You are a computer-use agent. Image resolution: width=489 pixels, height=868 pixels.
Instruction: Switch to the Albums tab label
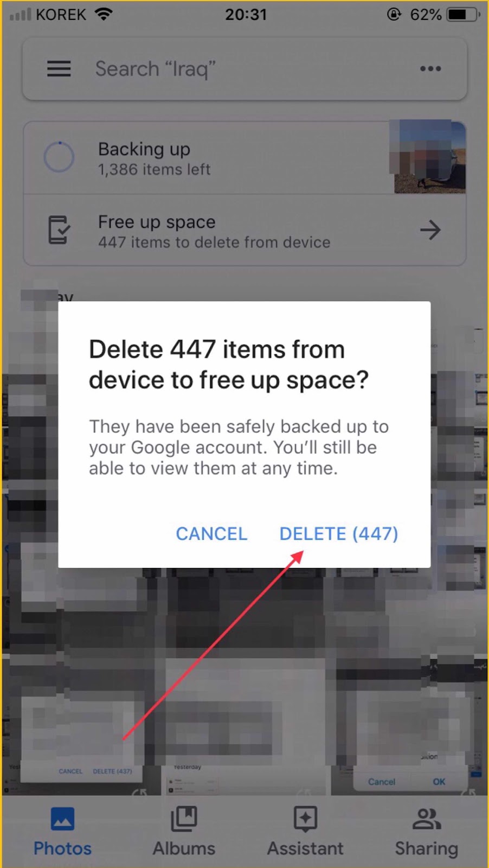point(184,848)
